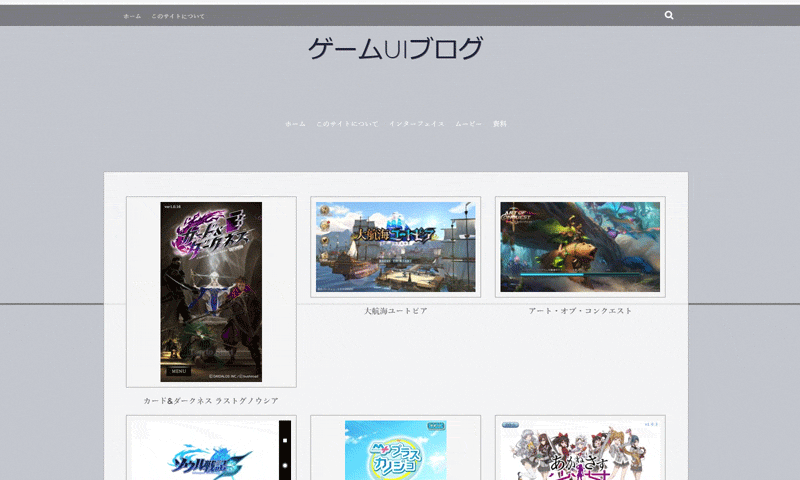Image resolution: width=800 pixels, height=480 pixels.
Task: Click the アート・オブ・コンクエスト title link
Action: pos(580,311)
